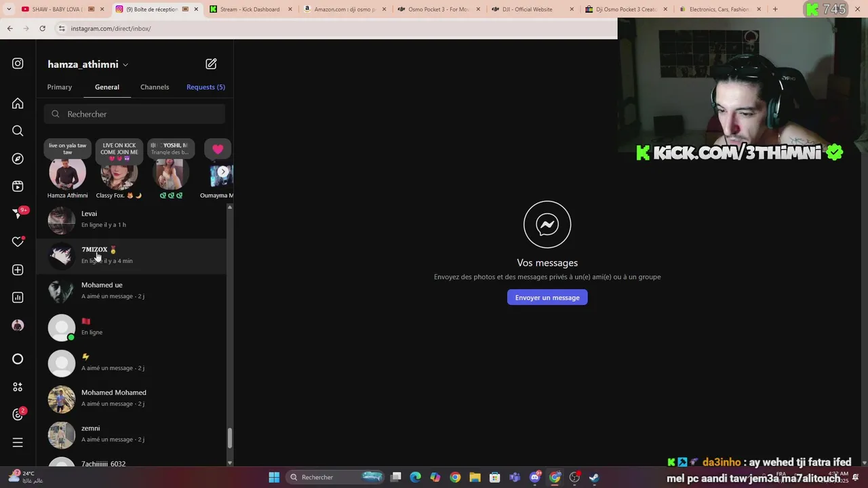Click the Create plus icon
Image resolution: width=868 pixels, height=488 pixels.
click(18, 270)
